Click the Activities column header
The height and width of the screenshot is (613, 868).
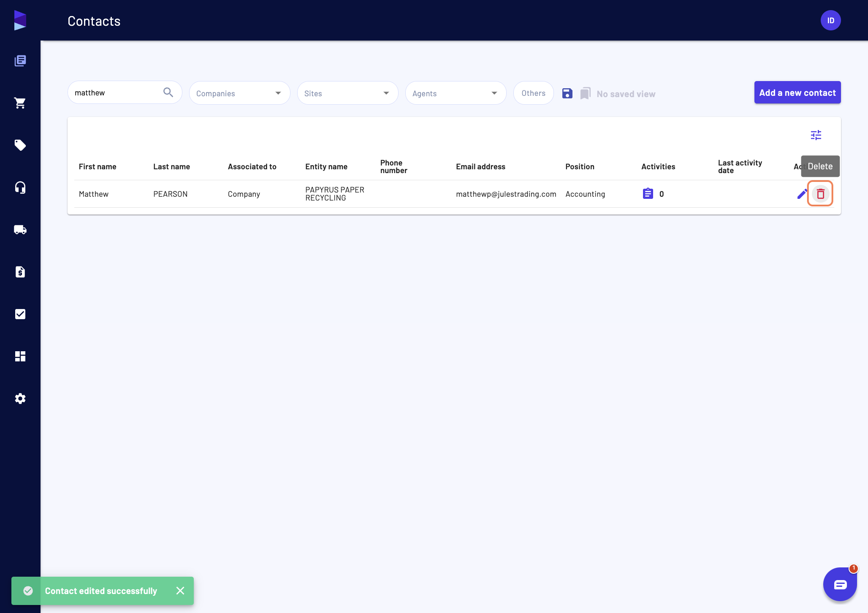pyautogui.click(x=658, y=167)
